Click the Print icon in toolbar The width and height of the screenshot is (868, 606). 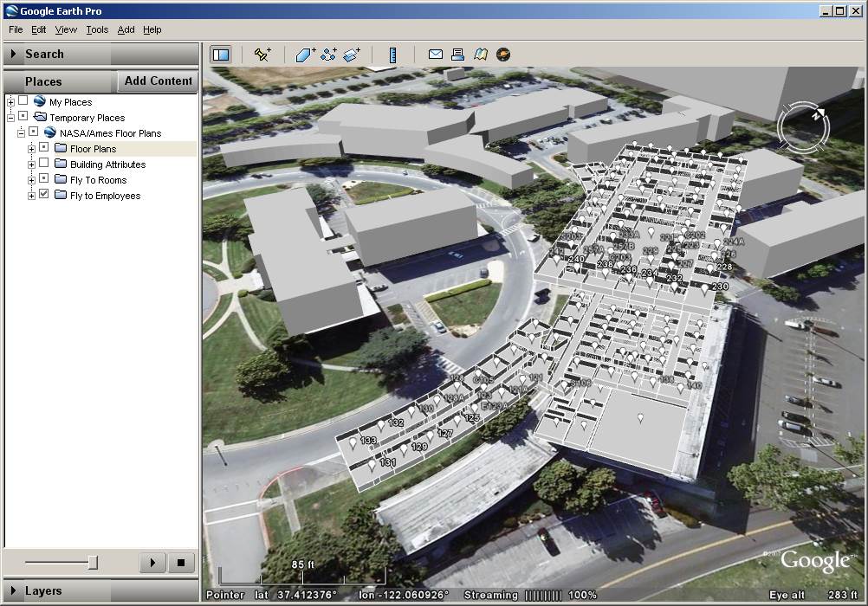(457, 55)
